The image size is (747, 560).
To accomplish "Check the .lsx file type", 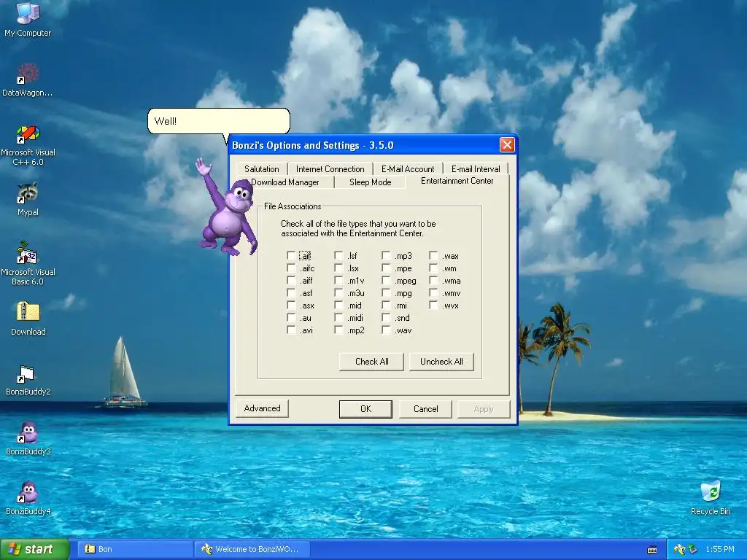I will [338, 268].
